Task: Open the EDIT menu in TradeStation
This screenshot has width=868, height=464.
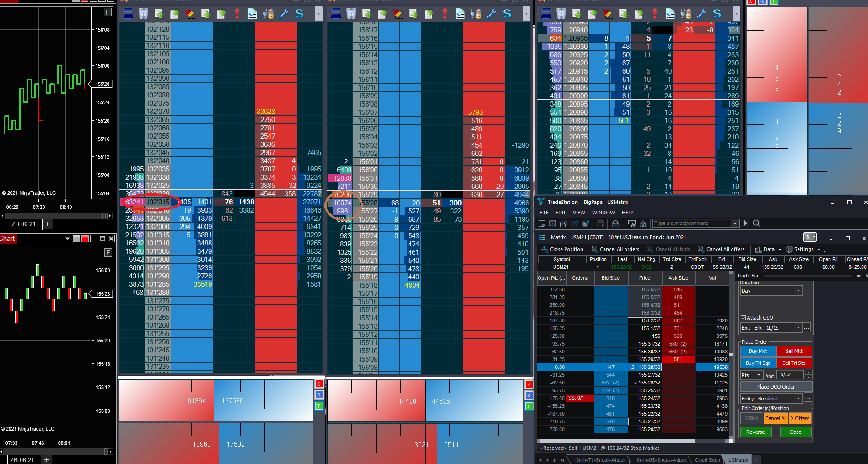Action: (x=561, y=213)
